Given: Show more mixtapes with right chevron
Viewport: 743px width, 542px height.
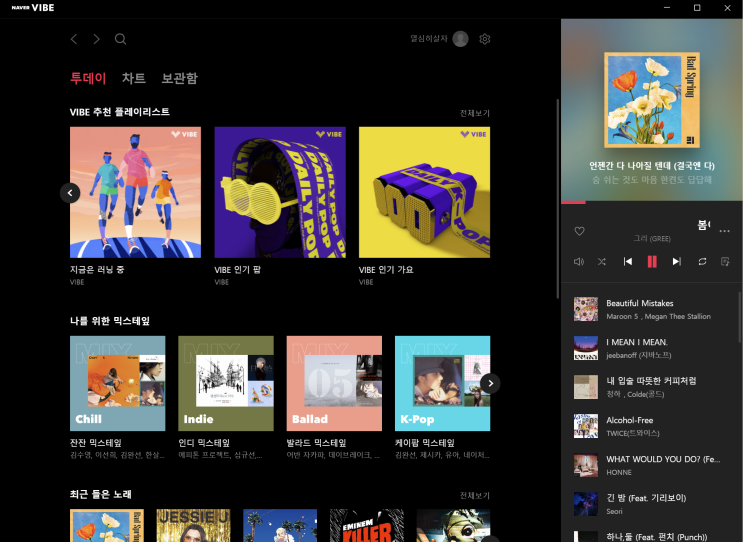Looking at the screenshot, I should pos(490,383).
